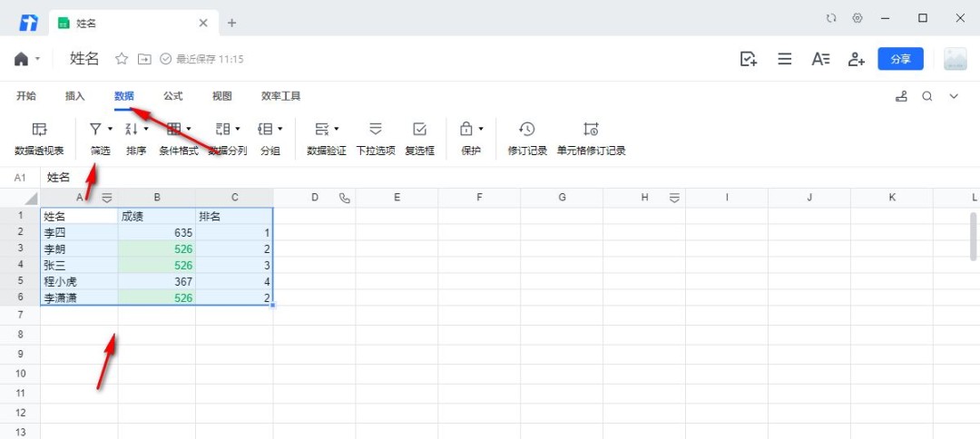Click the 分组 group icon
The image size is (980, 439).
[266, 130]
